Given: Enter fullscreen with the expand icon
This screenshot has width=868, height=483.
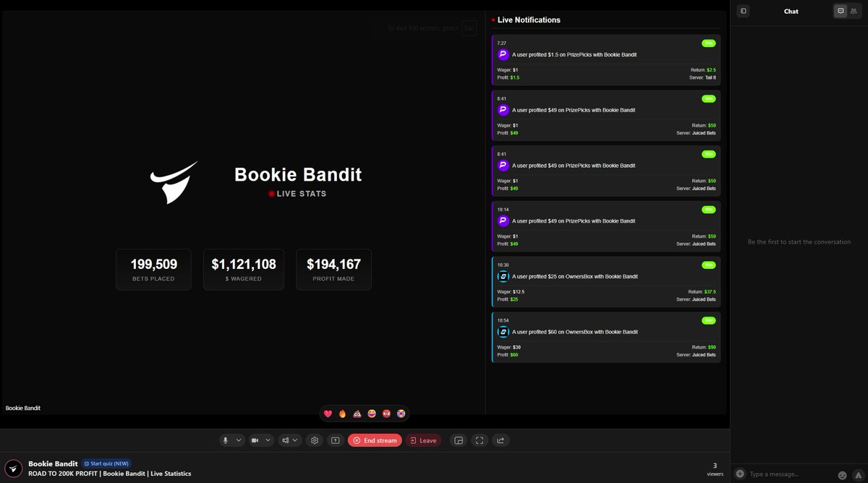Looking at the screenshot, I should (x=480, y=440).
